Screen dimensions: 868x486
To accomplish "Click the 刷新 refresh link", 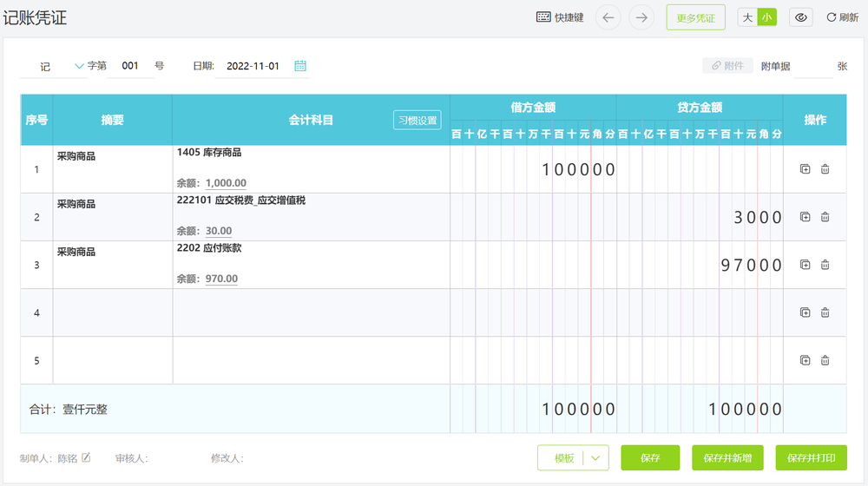I will tap(842, 17).
